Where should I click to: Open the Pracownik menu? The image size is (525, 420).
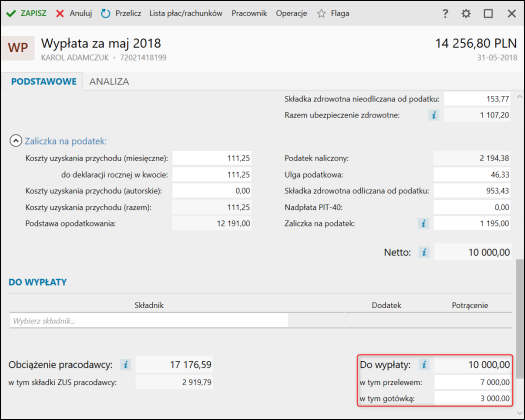point(249,13)
